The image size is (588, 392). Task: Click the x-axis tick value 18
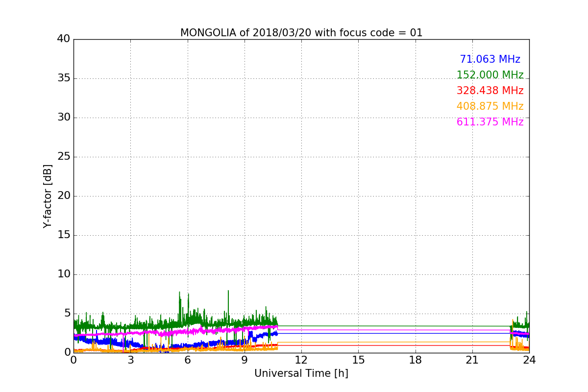(415, 360)
